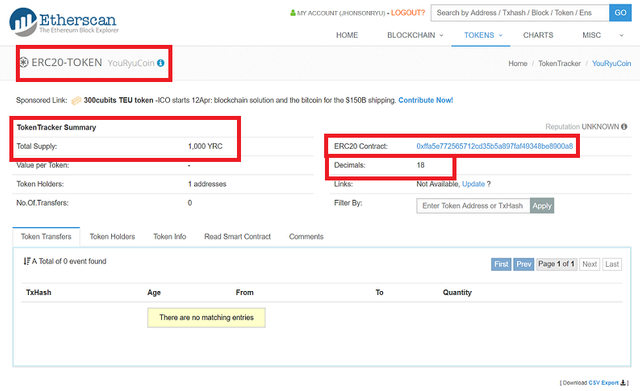Click the LOGOUT link

coord(408,13)
